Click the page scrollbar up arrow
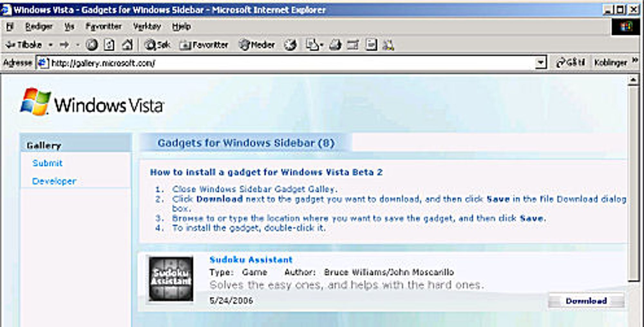 point(633,80)
